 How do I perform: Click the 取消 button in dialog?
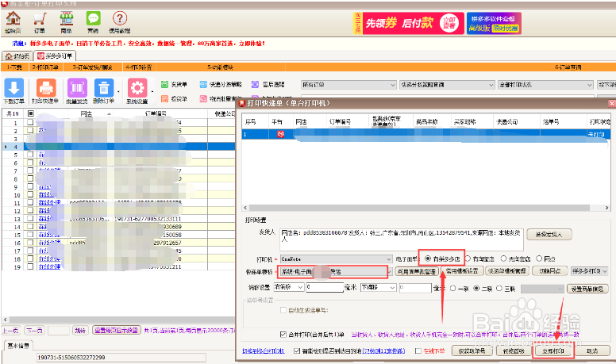point(592,351)
